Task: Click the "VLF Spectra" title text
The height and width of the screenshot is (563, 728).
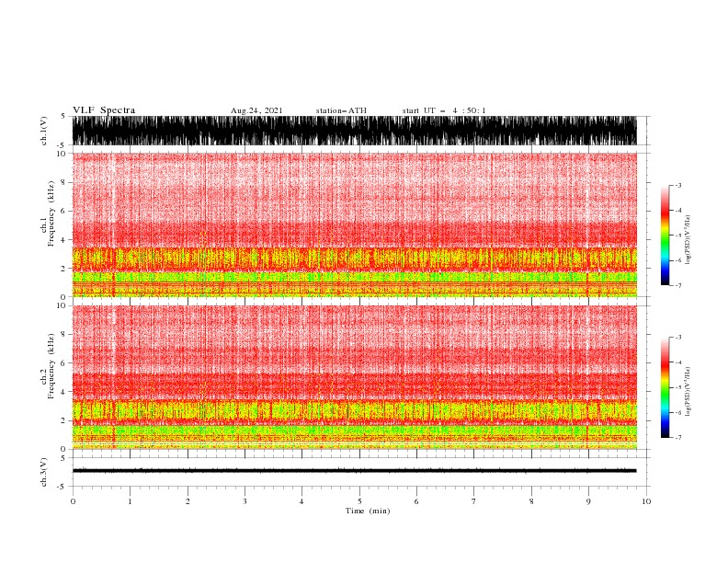Action: pos(104,110)
